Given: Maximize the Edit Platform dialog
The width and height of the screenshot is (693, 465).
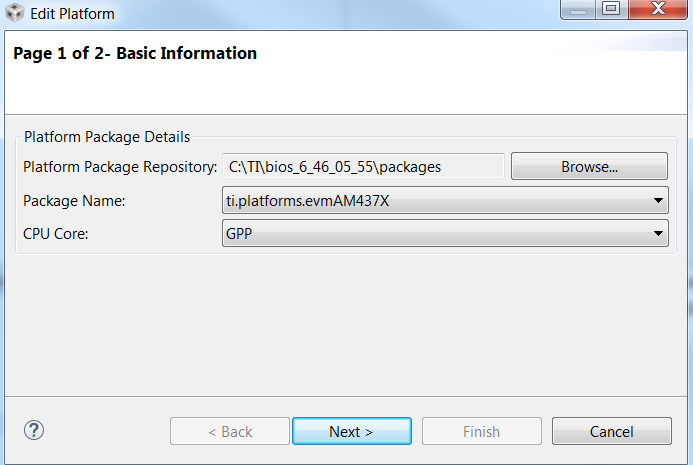Looking at the screenshot, I should (611, 11).
